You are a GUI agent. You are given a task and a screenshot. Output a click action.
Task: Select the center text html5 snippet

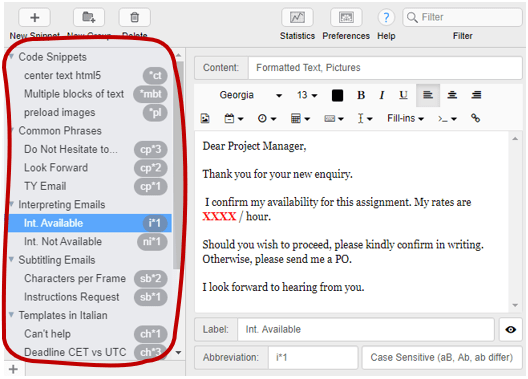(x=89, y=75)
